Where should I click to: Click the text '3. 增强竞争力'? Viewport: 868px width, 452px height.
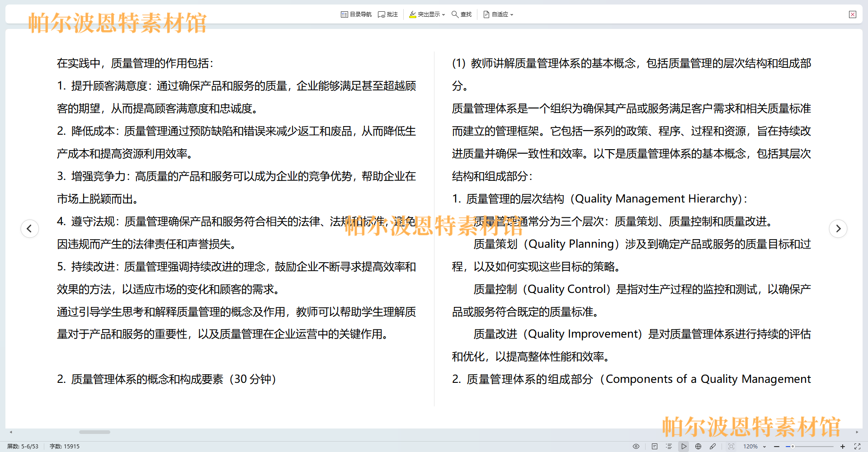pos(92,176)
